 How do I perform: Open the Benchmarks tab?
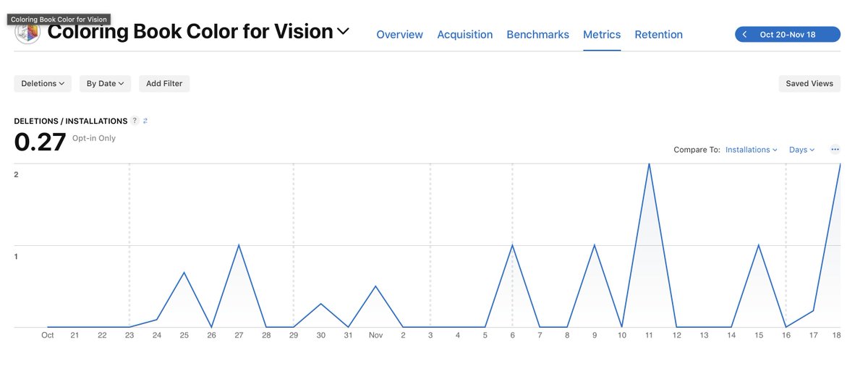537,34
